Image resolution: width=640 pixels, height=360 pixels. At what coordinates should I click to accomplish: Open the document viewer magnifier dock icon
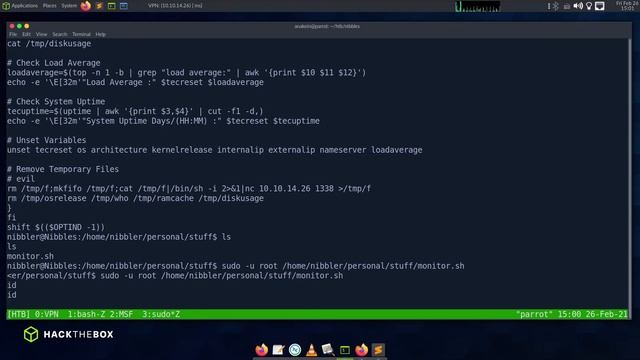tap(328, 350)
